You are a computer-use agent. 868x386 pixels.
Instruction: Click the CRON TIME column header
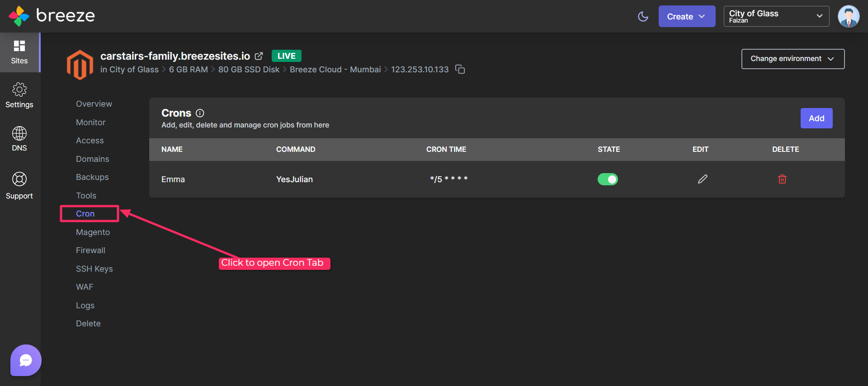[446, 149]
